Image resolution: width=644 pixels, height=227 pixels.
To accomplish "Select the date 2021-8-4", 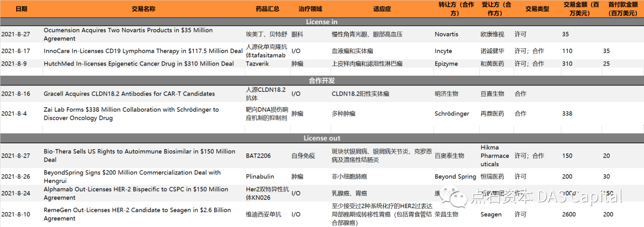I will pos(14,114).
